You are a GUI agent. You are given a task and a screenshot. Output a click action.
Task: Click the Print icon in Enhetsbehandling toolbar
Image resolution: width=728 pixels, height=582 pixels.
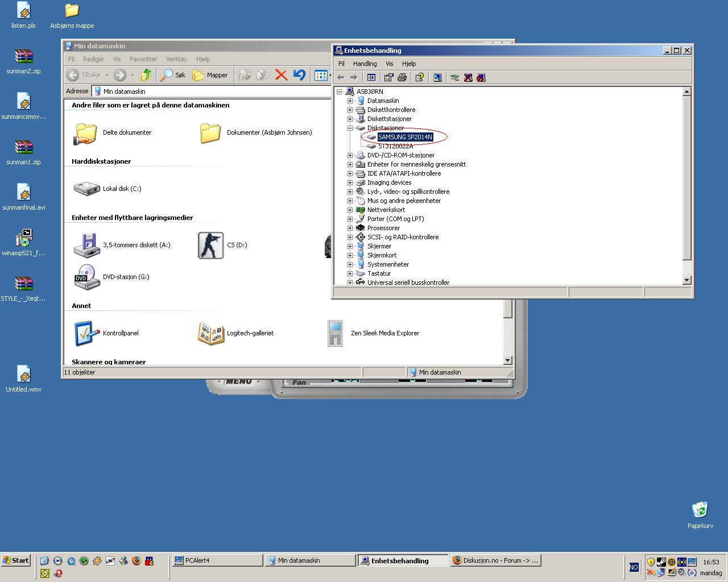tap(402, 77)
